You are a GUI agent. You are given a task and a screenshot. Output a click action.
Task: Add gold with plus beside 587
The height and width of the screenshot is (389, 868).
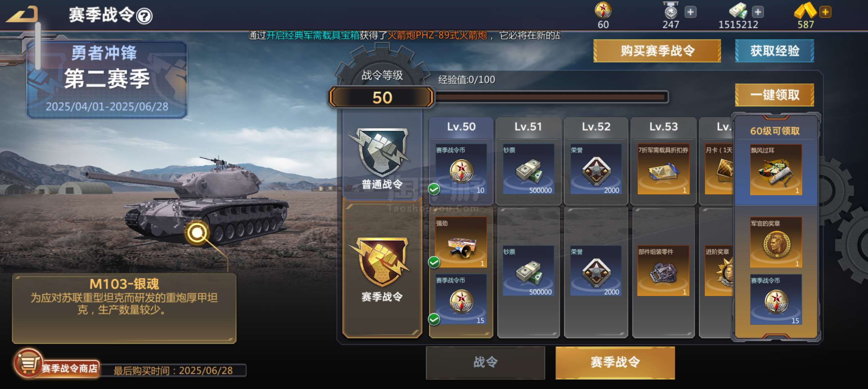[x=825, y=12]
